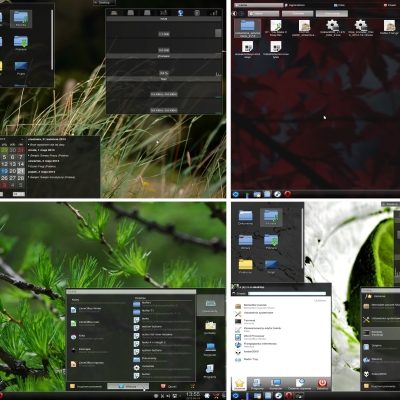The width and height of the screenshot is (400, 400).
Task: Select red day 31 in the calendar
Action: click(x=21, y=150)
